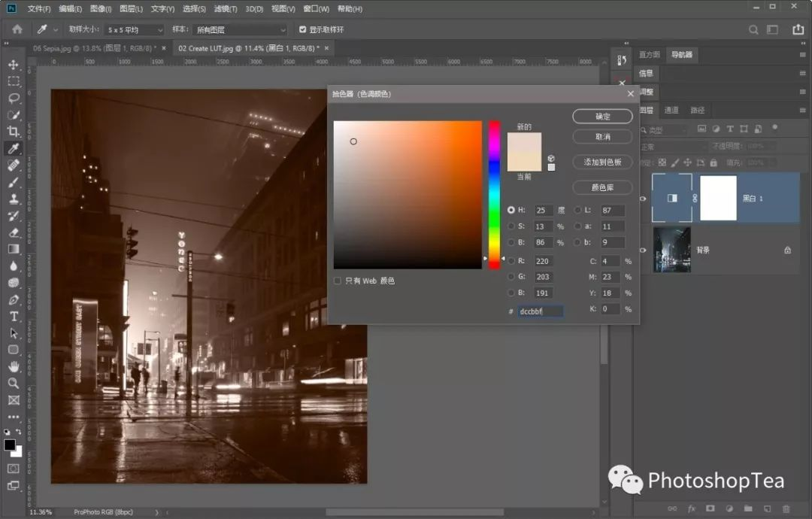
Task: Click the rainbow hue slider bar
Action: pos(494,194)
